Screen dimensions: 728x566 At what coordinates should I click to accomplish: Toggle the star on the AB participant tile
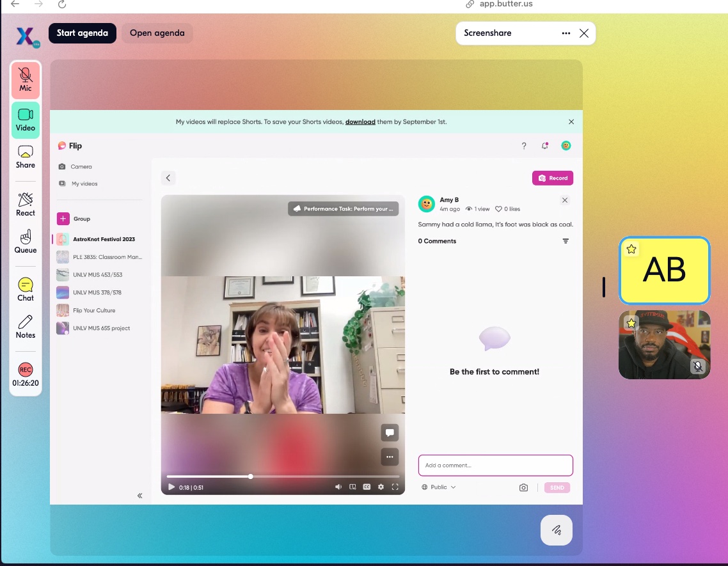(631, 249)
